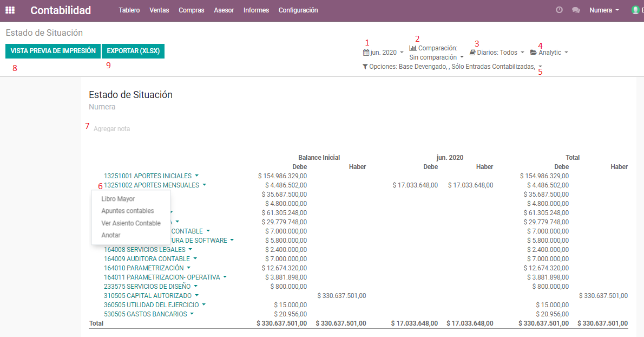Open account 13251001 APORTES INICIALES
The image size is (644, 337).
(148, 176)
